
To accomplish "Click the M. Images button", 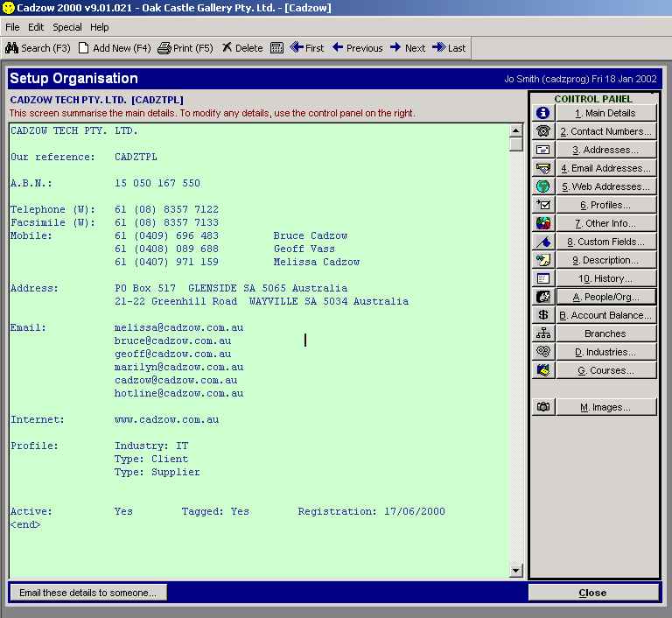I will [605, 407].
